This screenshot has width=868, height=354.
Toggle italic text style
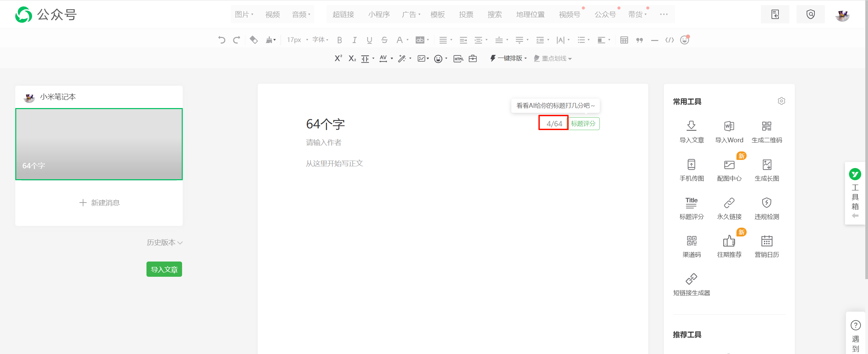(x=354, y=40)
